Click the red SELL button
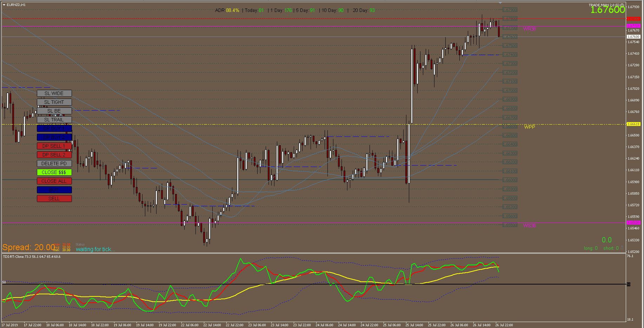The height and width of the screenshot is (328, 644). point(54,199)
